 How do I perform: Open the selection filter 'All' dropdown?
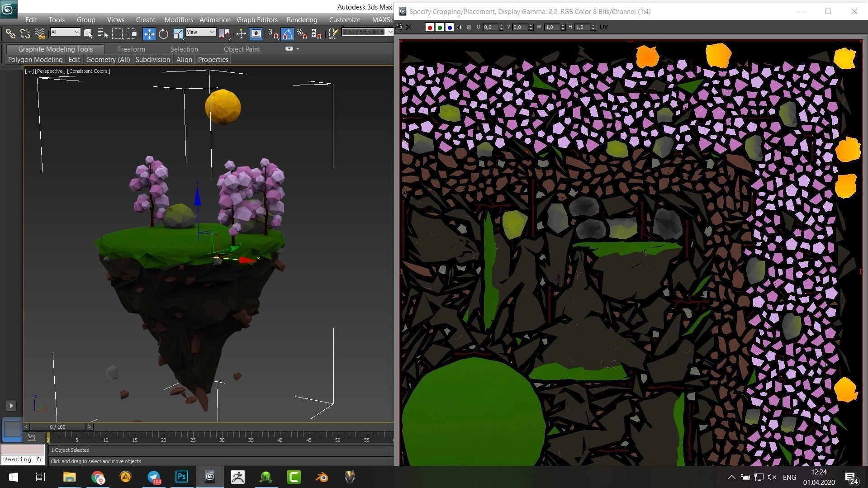[65, 32]
